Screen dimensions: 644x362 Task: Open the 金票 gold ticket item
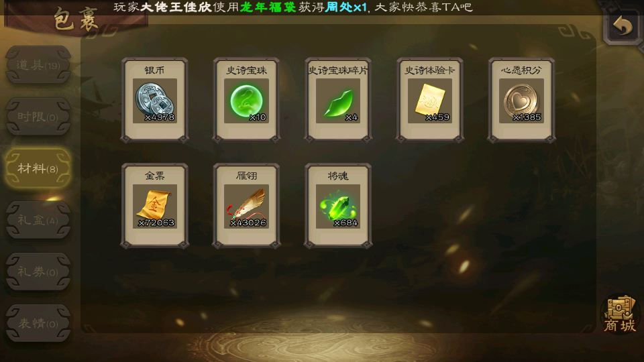tap(155, 206)
